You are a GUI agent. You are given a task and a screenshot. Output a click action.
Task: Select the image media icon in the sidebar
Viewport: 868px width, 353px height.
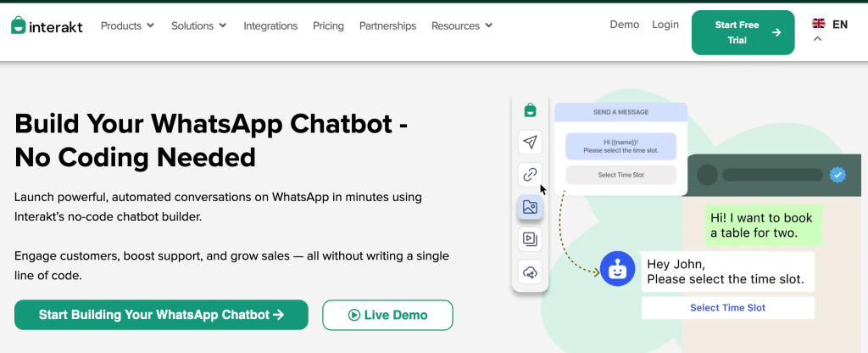coord(530,207)
